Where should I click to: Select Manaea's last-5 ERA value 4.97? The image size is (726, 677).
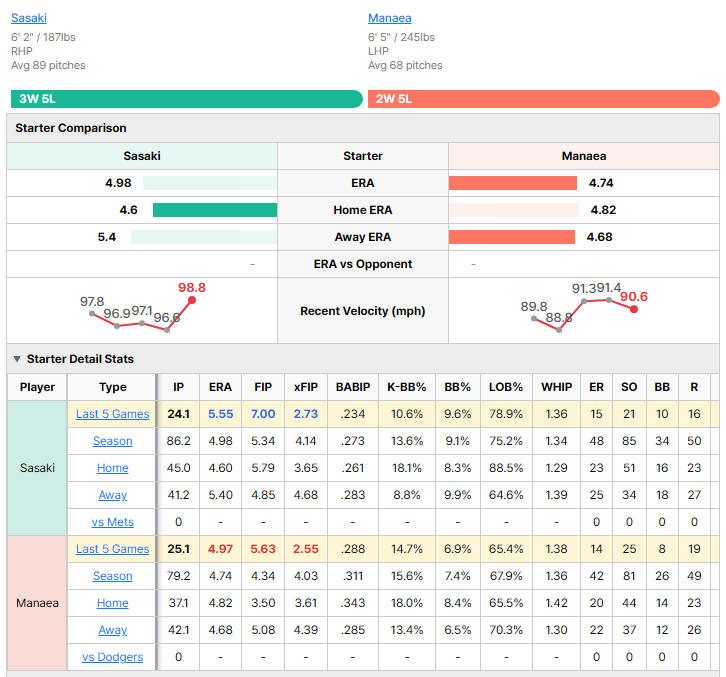(x=220, y=549)
